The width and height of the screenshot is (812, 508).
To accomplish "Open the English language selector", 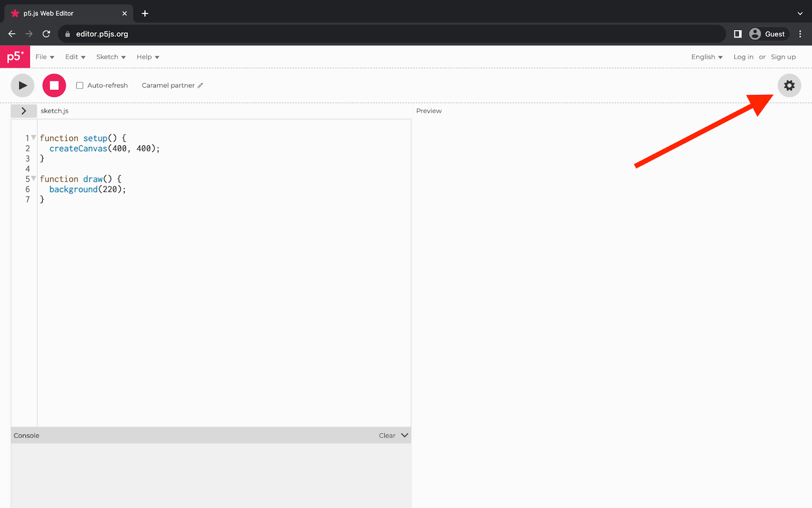I will point(706,57).
